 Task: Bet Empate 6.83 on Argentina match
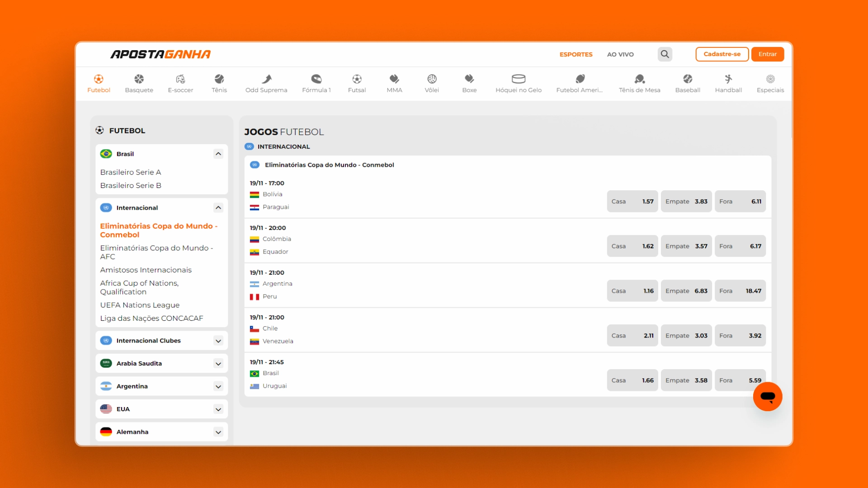[x=686, y=291]
